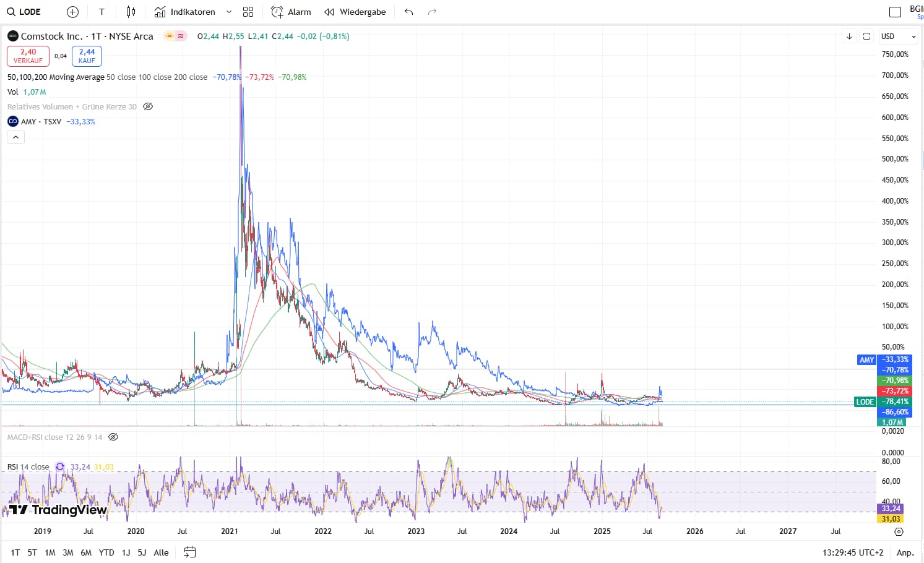Screen dimensions: 924x563
Task: Switch to the YTD date range
Action: click(x=106, y=552)
